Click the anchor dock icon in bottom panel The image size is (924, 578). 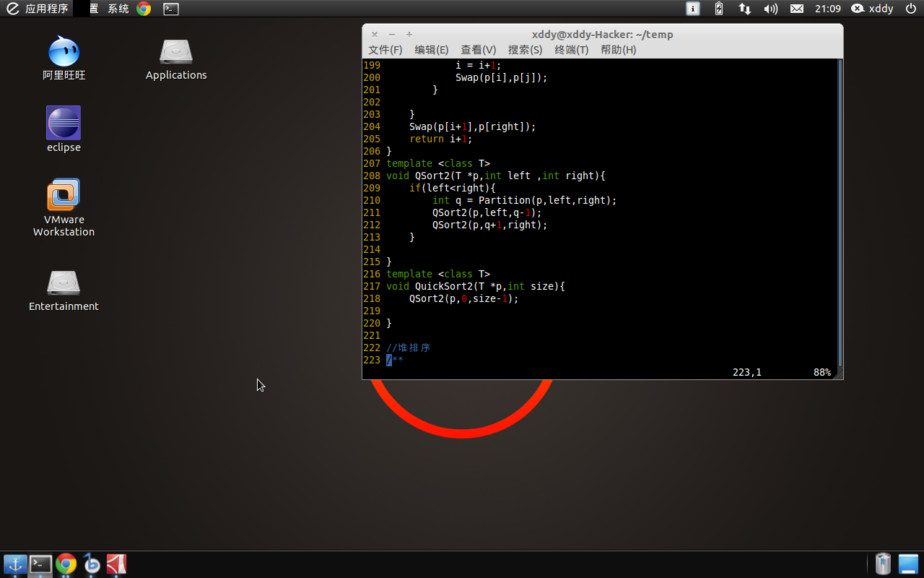tap(15, 564)
